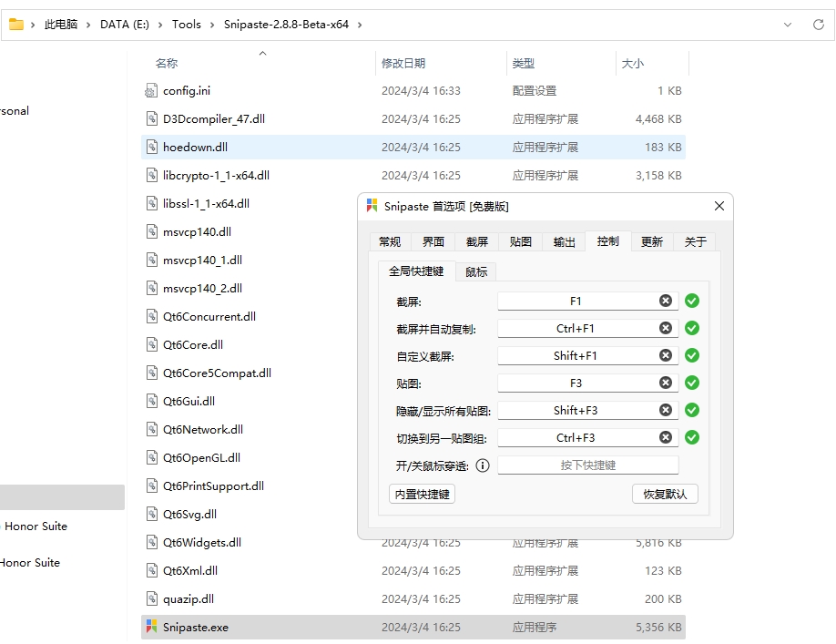Select the msvcp140.dll file name

pyautogui.click(x=197, y=231)
